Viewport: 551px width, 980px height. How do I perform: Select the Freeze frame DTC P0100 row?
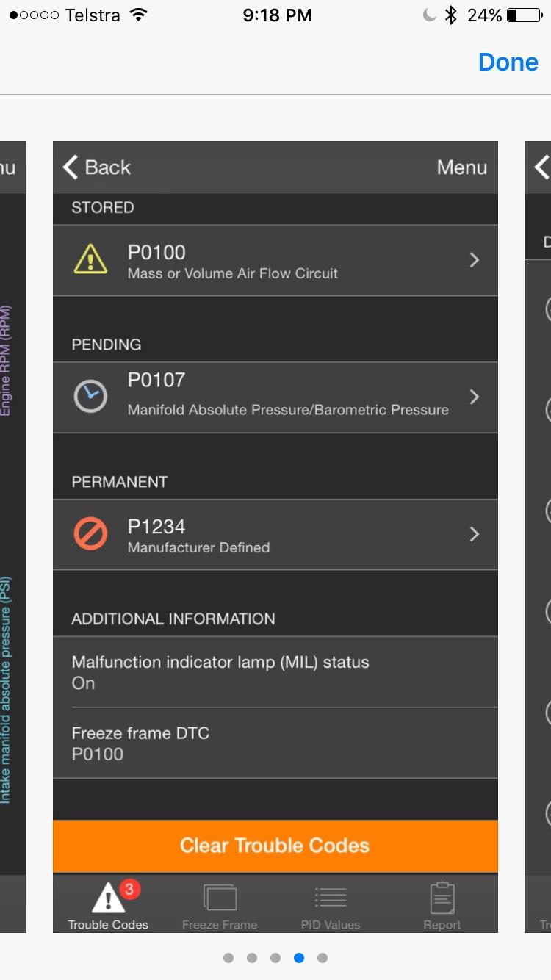275,743
